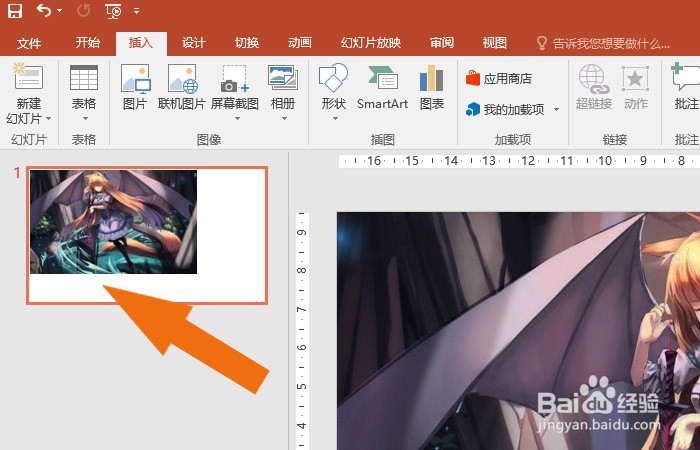
Task: Open the 切换 transitions tab
Action: (247, 43)
